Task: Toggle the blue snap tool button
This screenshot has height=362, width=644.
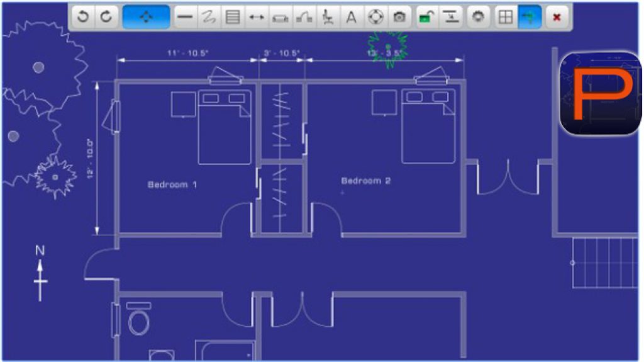Action: point(530,17)
